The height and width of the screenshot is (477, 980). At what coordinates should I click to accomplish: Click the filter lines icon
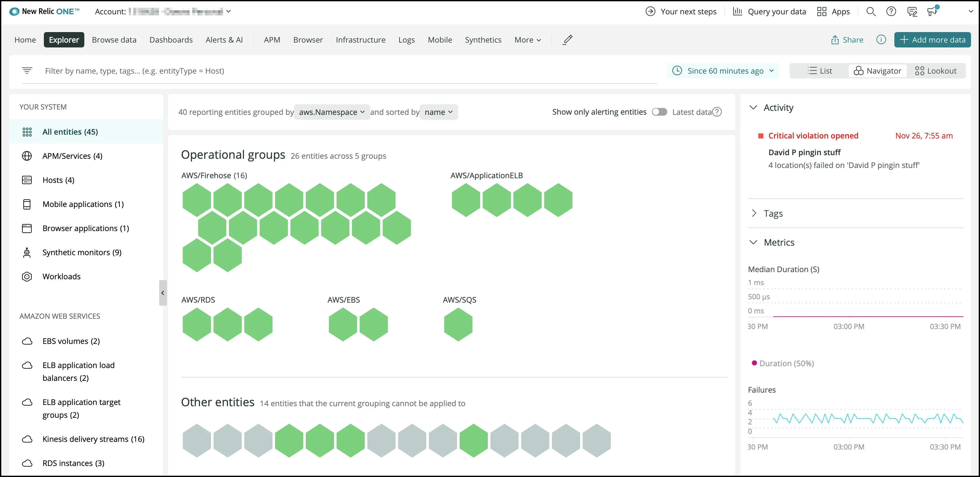click(27, 71)
